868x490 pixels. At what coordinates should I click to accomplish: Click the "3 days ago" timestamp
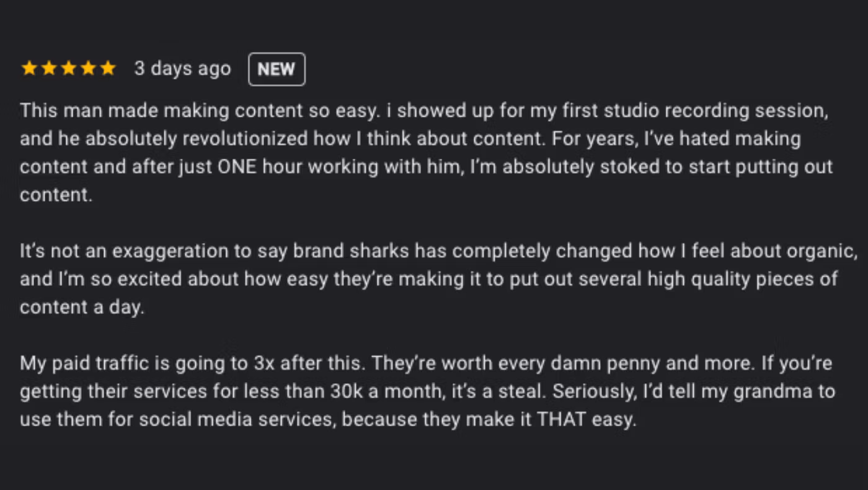[182, 68]
